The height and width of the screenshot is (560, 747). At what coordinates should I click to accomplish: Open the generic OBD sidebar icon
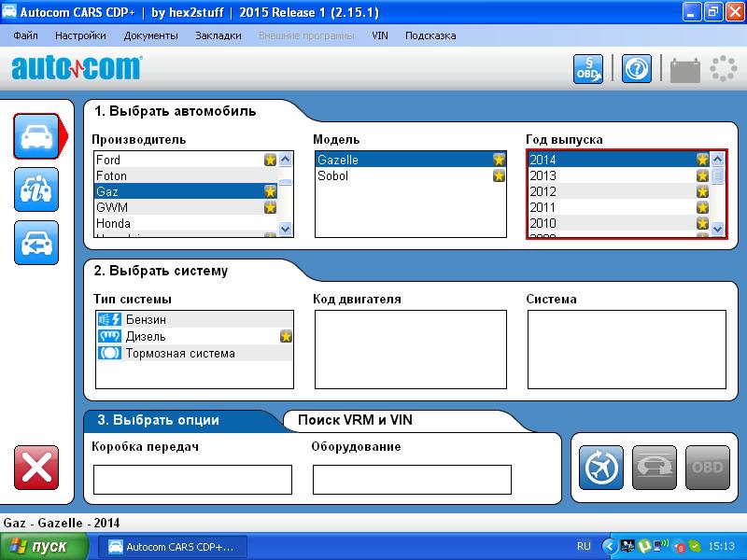coord(35,190)
